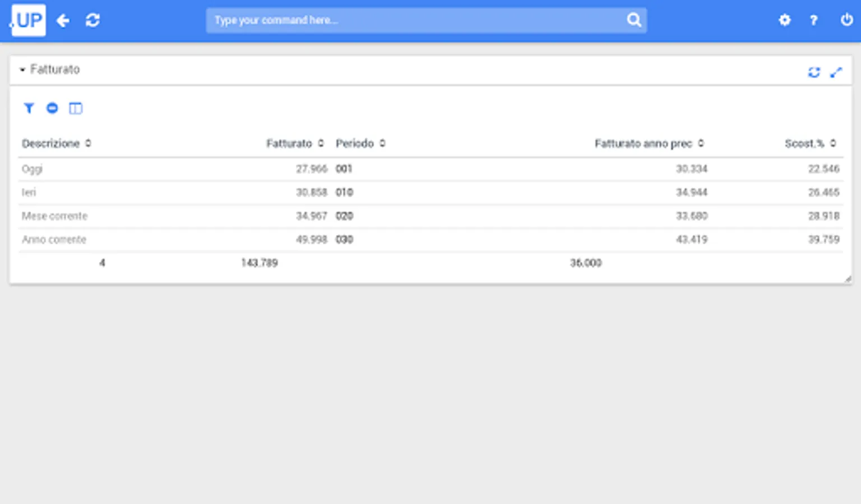
Task: Expand Fatturato panel to fullscreen
Action: (x=836, y=72)
